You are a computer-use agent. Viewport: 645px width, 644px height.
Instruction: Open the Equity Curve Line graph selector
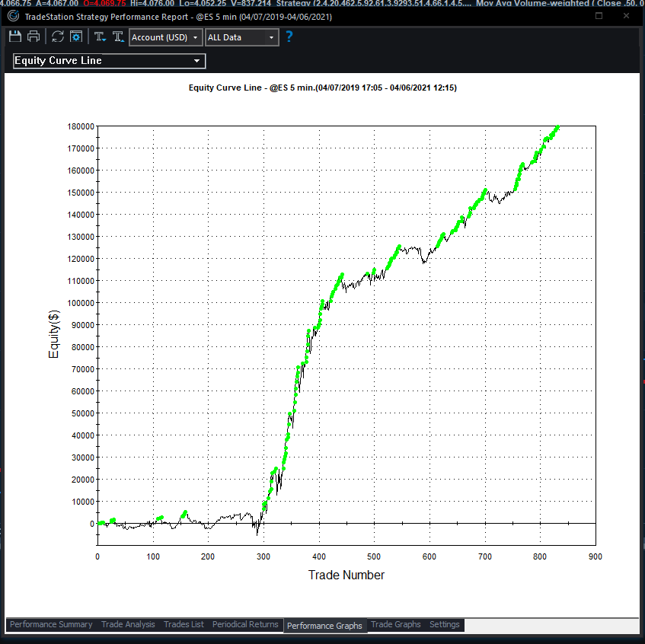[108, 61]
